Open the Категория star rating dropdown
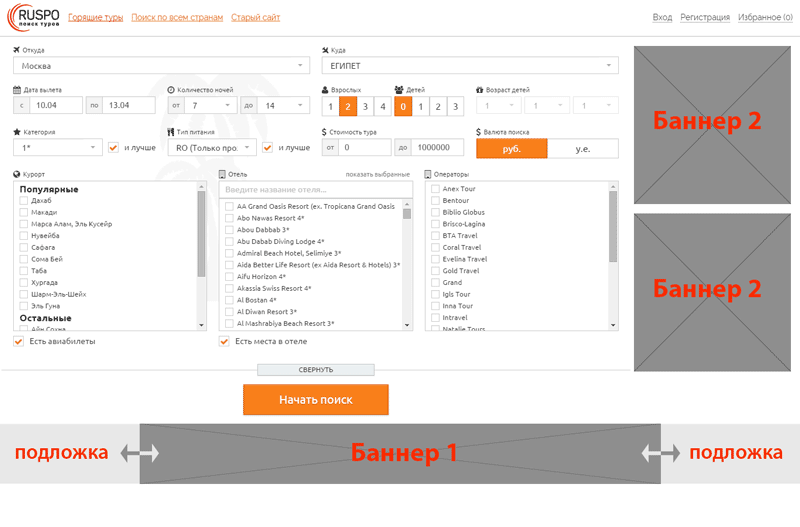 pos(58,148)
